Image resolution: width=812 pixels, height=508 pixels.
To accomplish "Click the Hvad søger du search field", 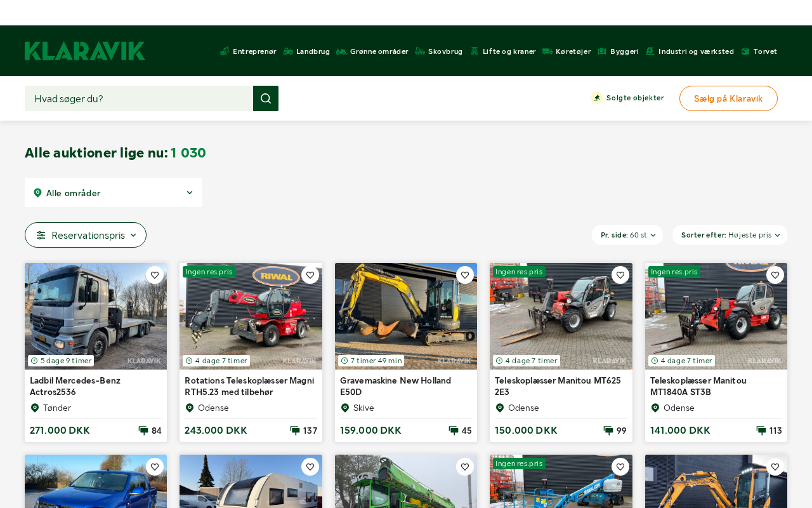I will click(139, 98).
